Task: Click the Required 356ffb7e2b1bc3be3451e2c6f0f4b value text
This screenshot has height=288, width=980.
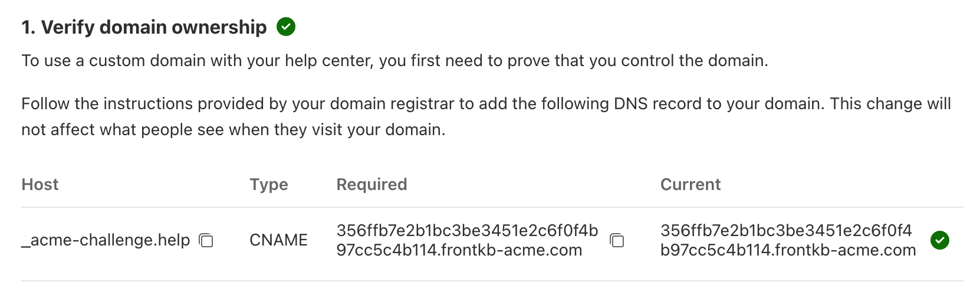Action: [x=467, y=240]
